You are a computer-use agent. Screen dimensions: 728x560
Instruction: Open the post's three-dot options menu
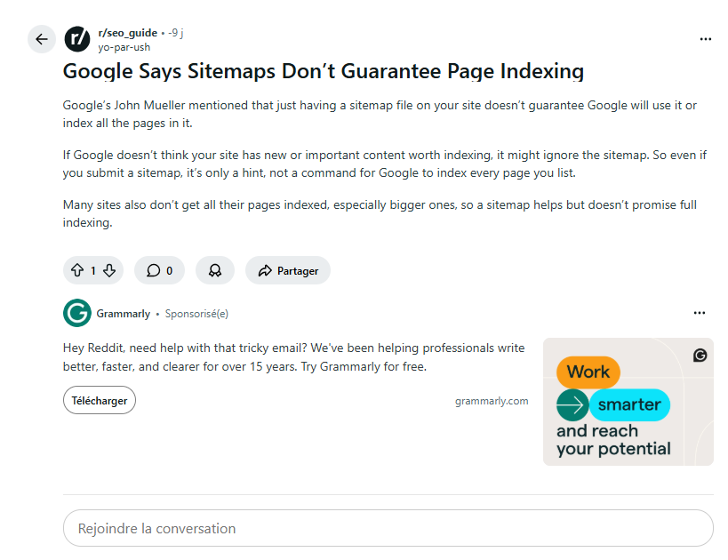pos(705,39)
